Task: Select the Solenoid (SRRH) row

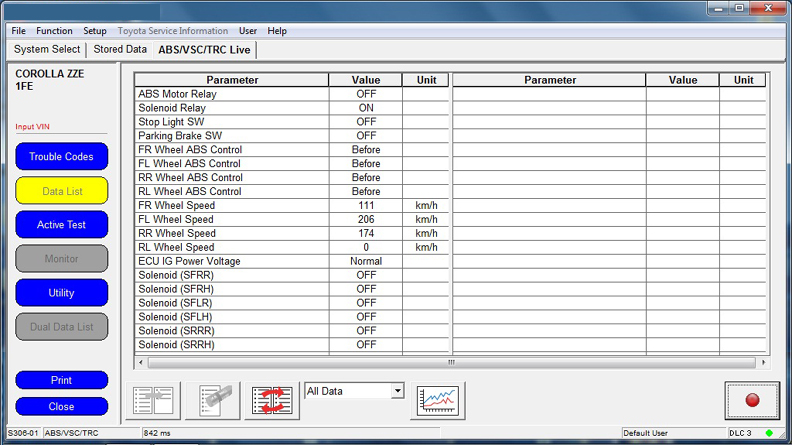Action: point(292,344)
